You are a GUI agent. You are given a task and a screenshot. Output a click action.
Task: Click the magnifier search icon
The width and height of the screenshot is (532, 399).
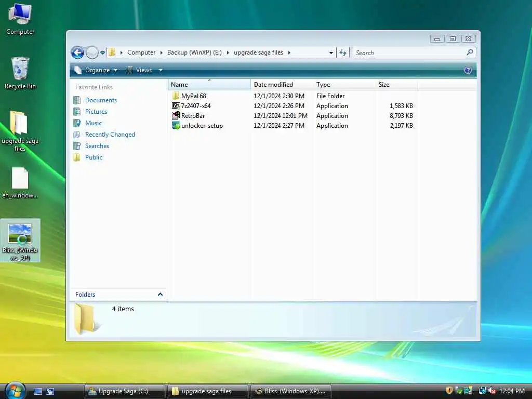click(x=470, y=52)
